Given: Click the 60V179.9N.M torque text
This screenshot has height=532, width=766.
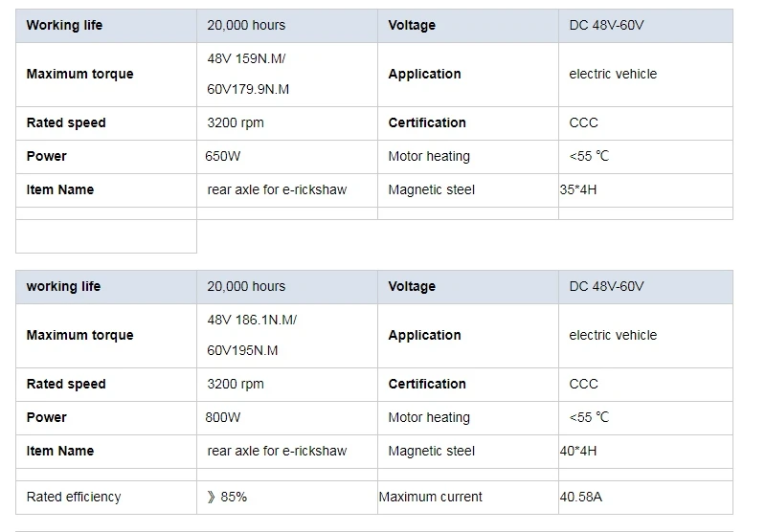Looking at the screenshot, I should [248, 89].
